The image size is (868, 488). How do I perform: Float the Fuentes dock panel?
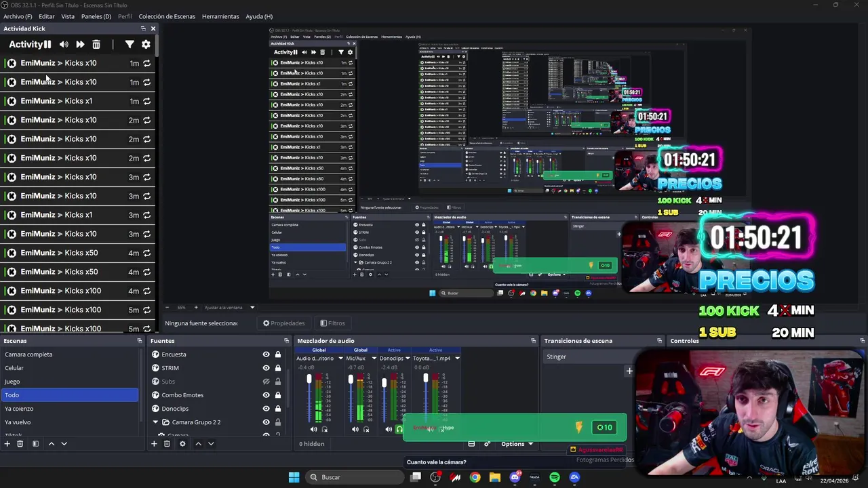pyautogui.click(x=286, y=341)
